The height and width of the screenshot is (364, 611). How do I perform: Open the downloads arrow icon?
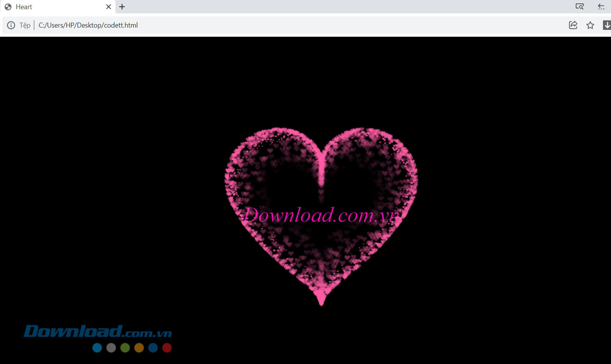click(607, 25)
